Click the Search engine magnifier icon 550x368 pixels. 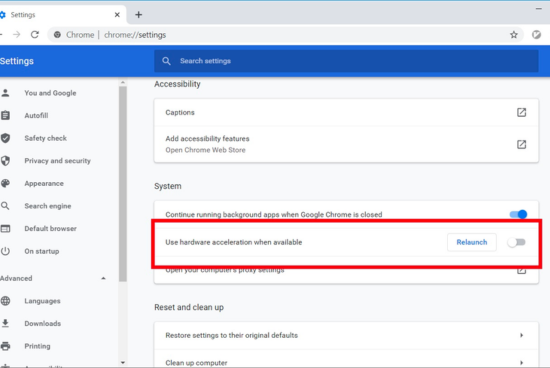(5, 206)
